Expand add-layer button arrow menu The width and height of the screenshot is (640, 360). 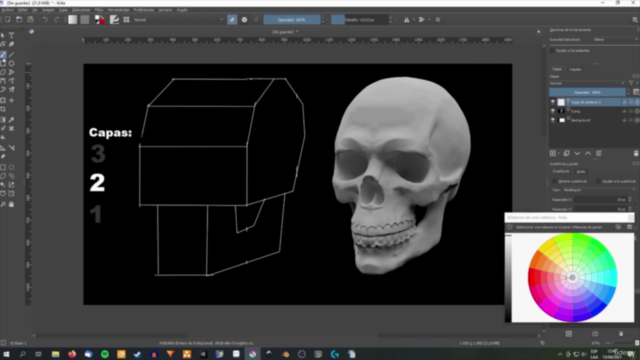pos(558,153)
